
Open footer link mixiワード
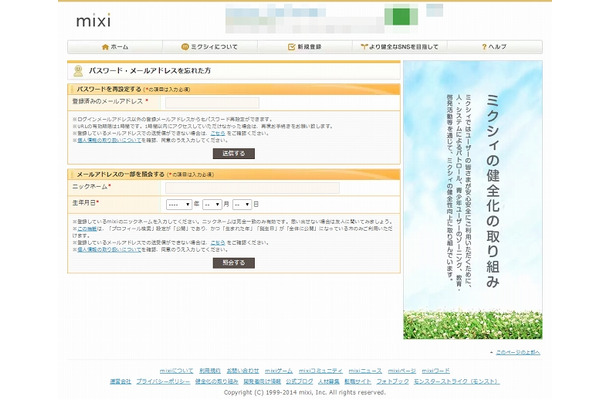click(x=436, y=371)
